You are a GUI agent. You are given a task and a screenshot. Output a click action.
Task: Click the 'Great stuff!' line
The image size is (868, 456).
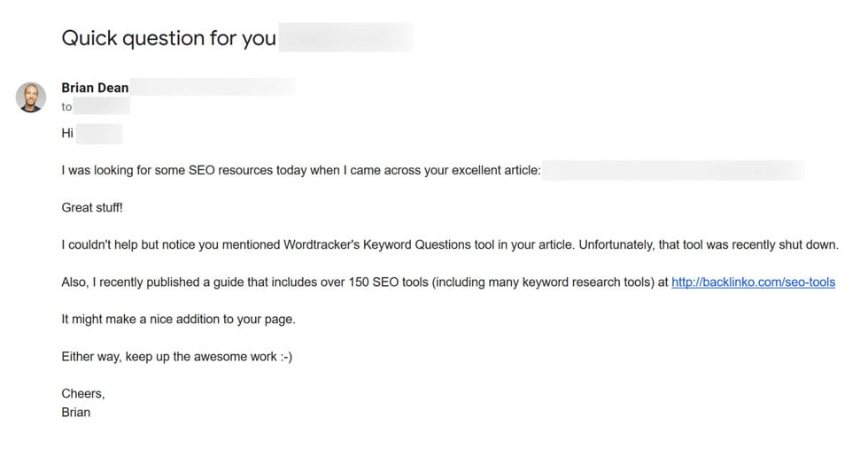tap(93, 207)
